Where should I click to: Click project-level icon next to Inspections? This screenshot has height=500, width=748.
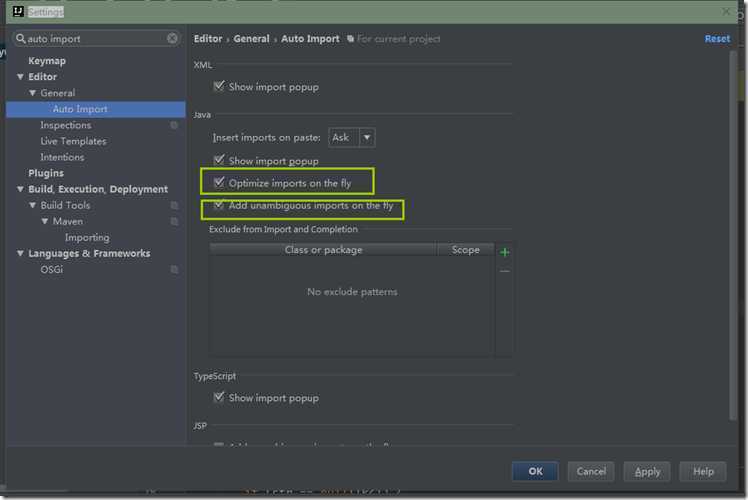[174, 125]
